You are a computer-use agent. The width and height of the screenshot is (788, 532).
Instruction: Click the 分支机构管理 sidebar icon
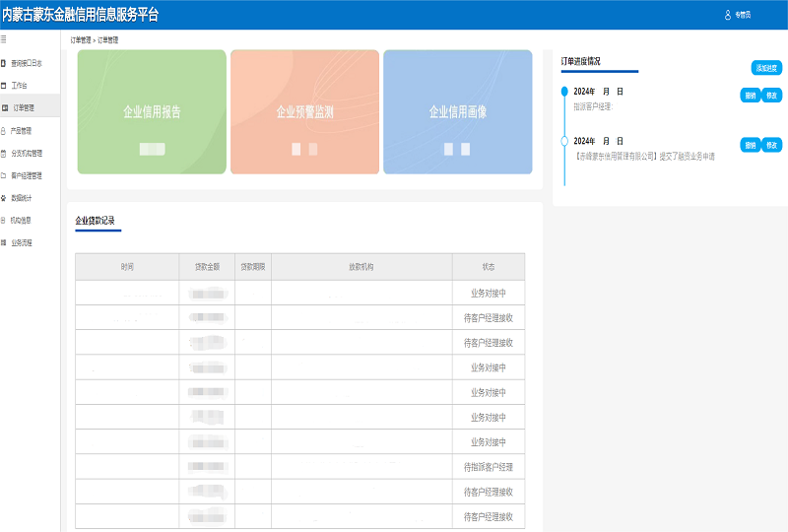click(x=4, y=153)
